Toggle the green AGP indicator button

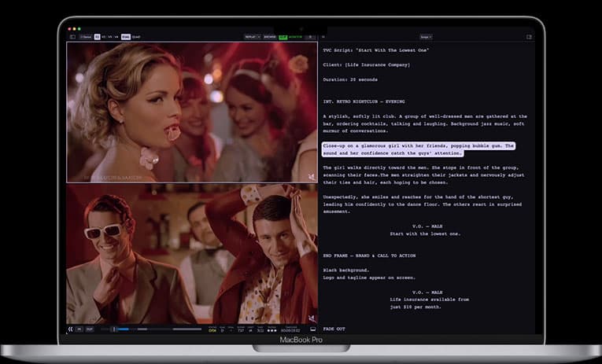point(283,36)
